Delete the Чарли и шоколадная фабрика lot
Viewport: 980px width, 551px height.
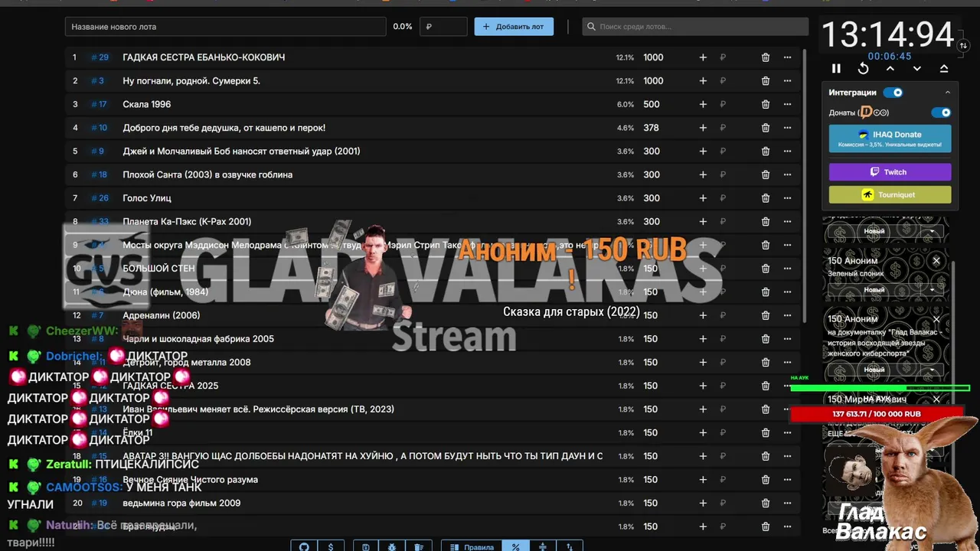click(766, 339)
